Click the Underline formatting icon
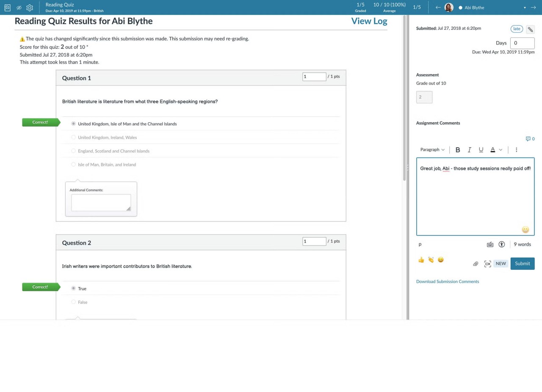The height and width of the screenshot is (392, 542). (x=481, y=150)
